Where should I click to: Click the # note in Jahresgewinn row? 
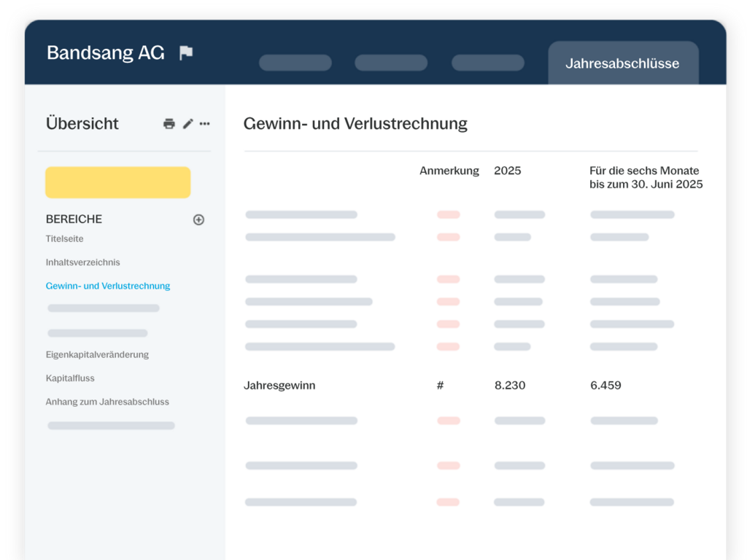click(x=440, y=385)
